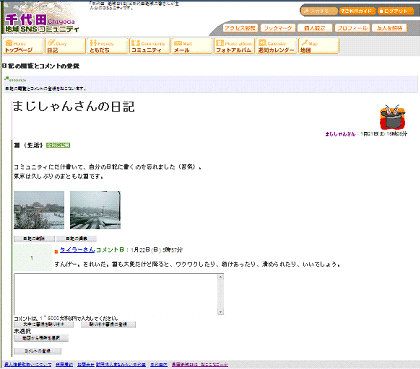The width and height of the screenshot is (420, 369).
Task: Open the コミュニティ Community tab
Action: click(x=150, y=46)
